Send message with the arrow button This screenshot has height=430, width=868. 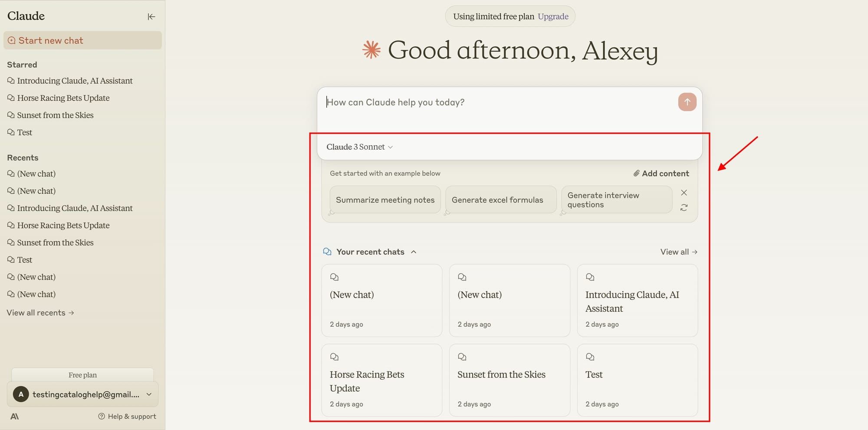[x=687, y=102]
